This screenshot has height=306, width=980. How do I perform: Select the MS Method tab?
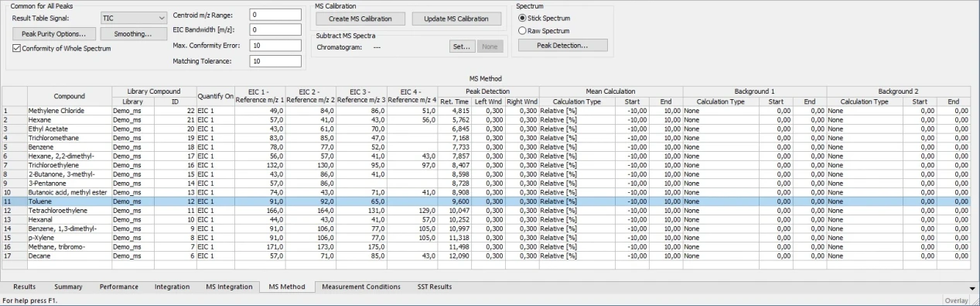tap(287, 287)
